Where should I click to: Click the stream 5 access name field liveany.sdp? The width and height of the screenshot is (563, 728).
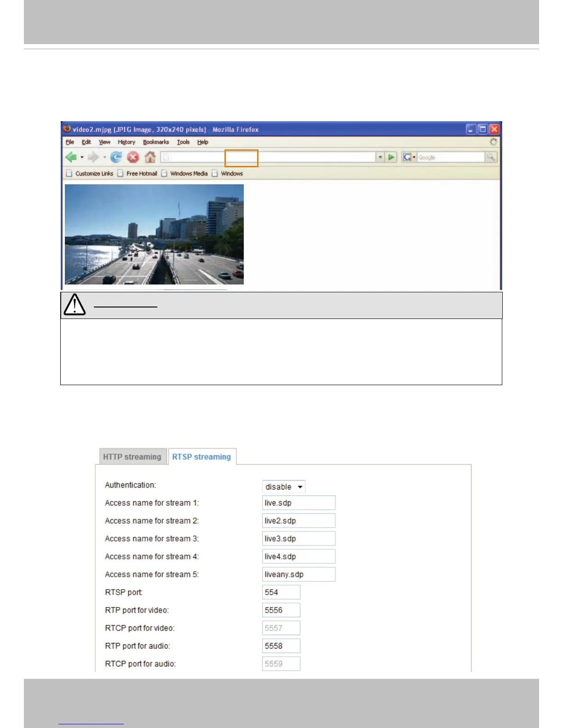tap(299, 574)
